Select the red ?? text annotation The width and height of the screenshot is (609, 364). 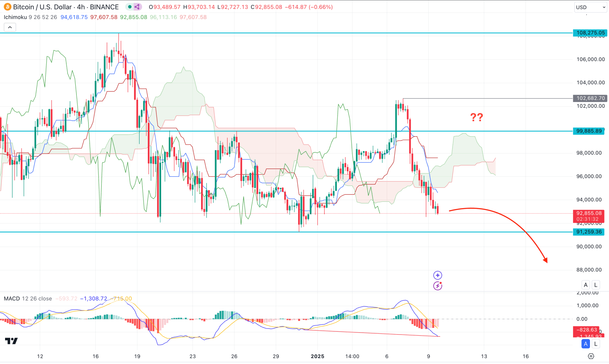[x=476, y=118]
